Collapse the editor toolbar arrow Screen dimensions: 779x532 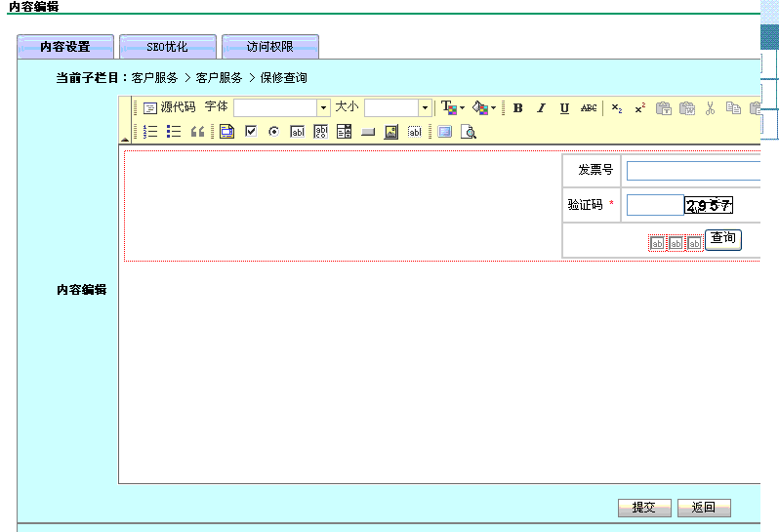coord(125,140)
